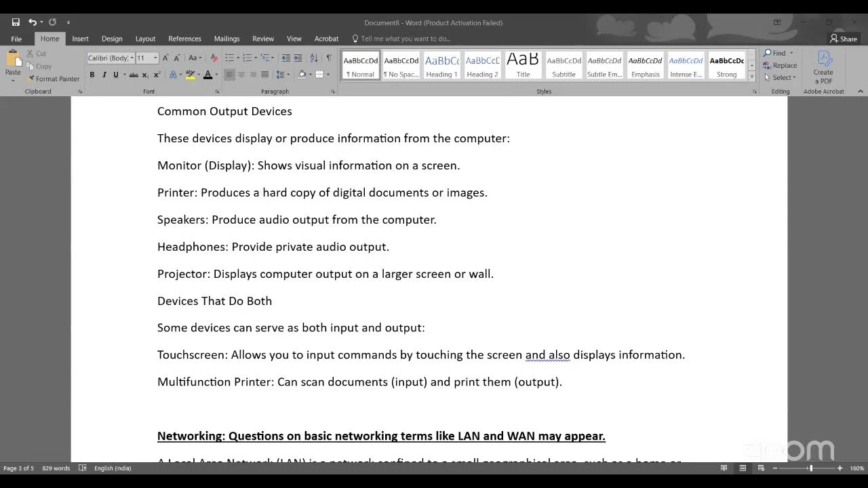
Task: Click the yellow Text Highlight Color button
Action: 191,75
